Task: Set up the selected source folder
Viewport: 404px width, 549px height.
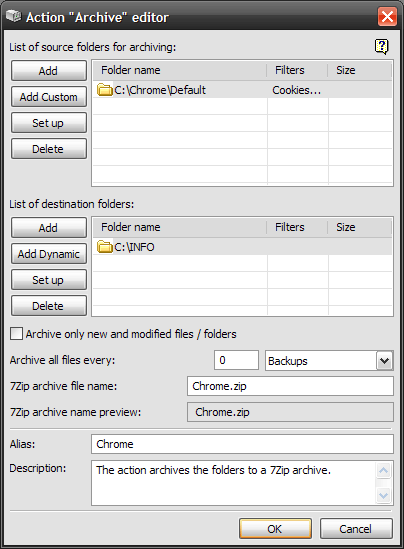Action: pyautogui.click(x=49, y=123)
